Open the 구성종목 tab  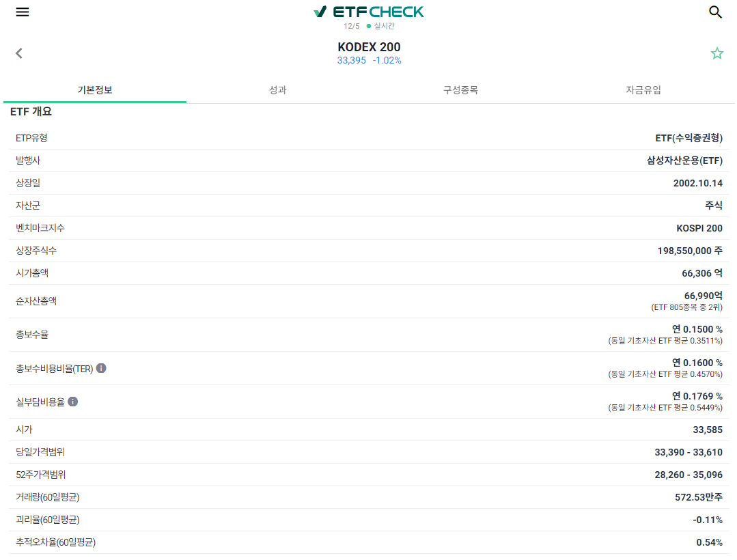pos(460,89)
